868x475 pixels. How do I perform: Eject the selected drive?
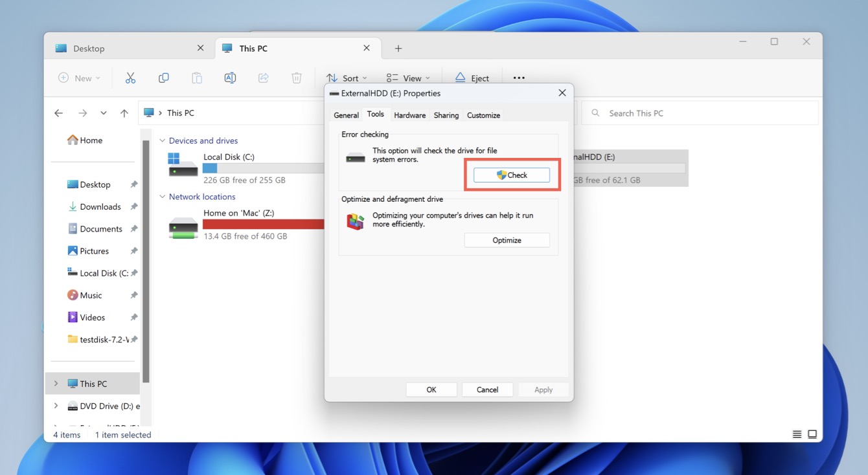pos(472,78)
